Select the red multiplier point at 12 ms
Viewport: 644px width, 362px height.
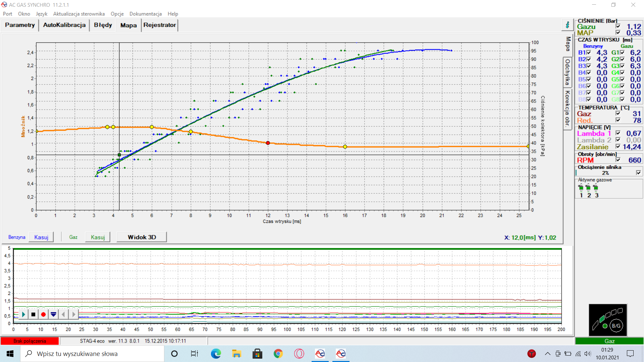click(268, 143)
